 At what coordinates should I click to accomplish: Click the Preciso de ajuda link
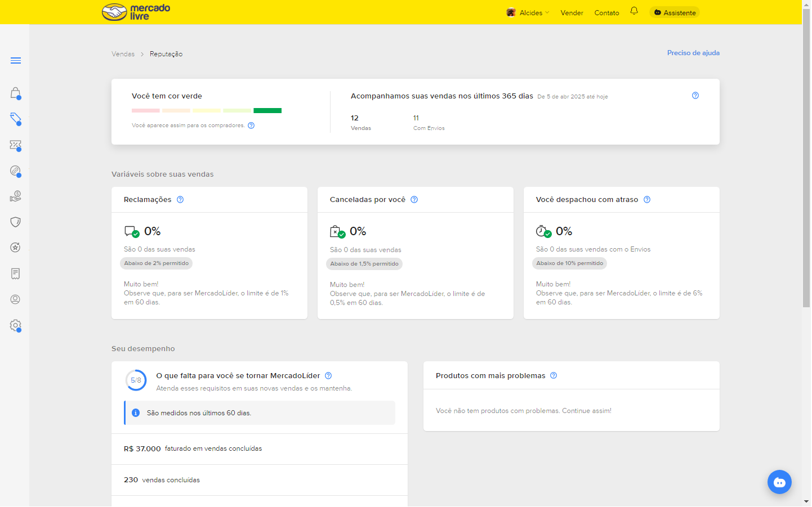(693, 53)
